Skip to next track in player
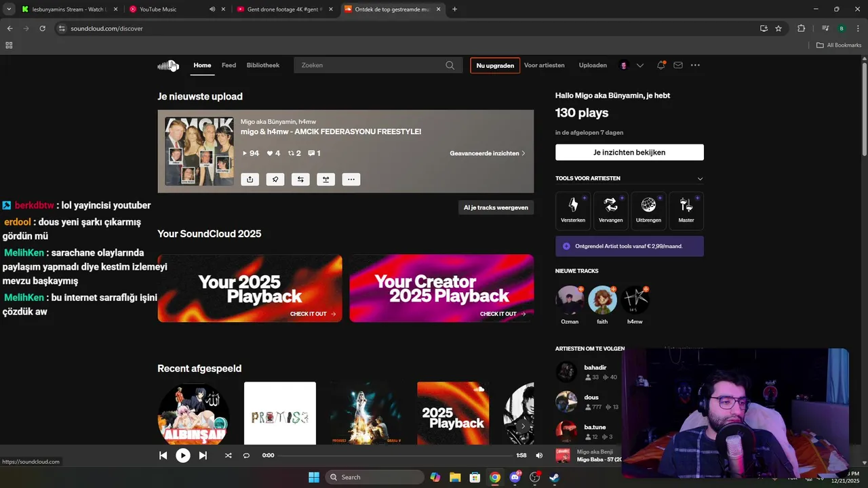This screenshot has width=868, height=488. (203, 455)
